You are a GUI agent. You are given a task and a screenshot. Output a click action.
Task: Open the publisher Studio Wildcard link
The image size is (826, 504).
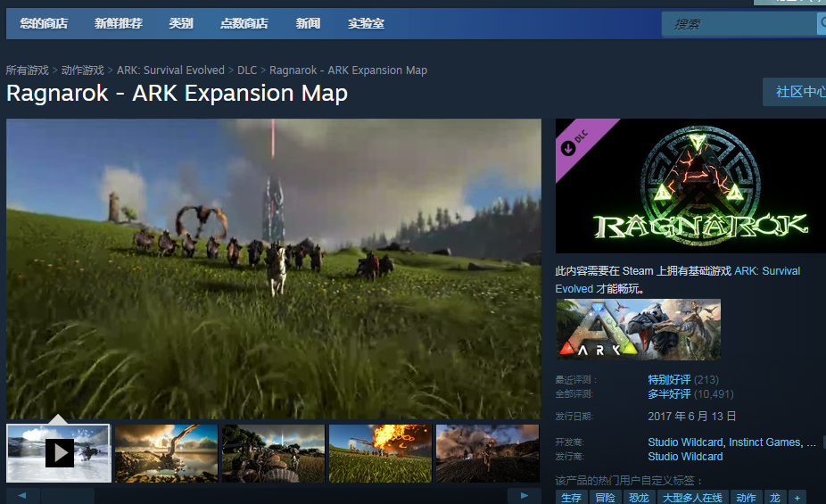click(x=685, y=457)
